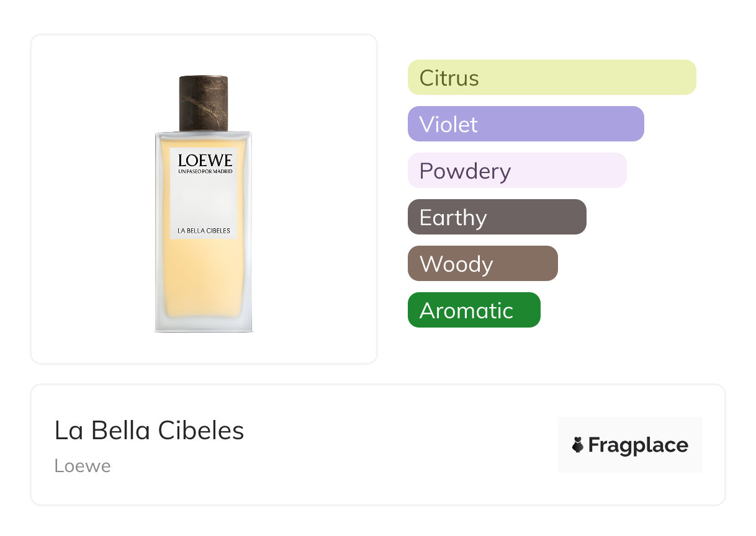The image size is (756, 536).
Task: Select the green Aromatic accord bar
Action: pyautogui.click(x=474, y=310)
